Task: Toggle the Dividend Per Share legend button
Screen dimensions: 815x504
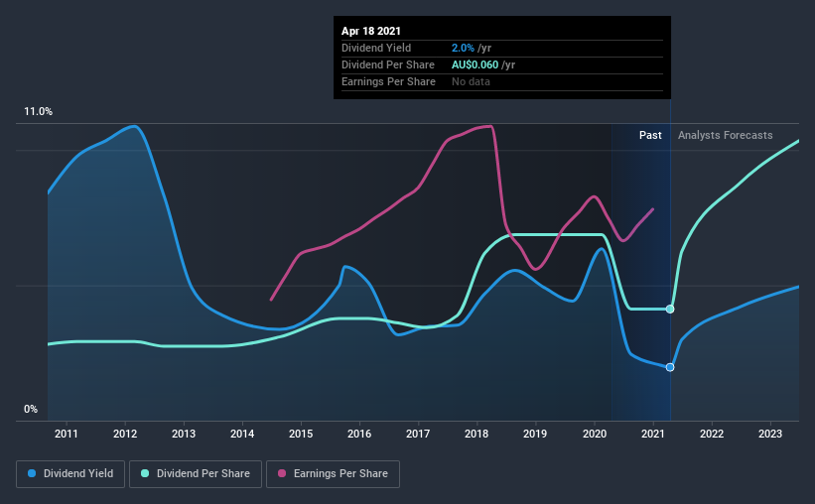Action: click(x=196, y=474)
